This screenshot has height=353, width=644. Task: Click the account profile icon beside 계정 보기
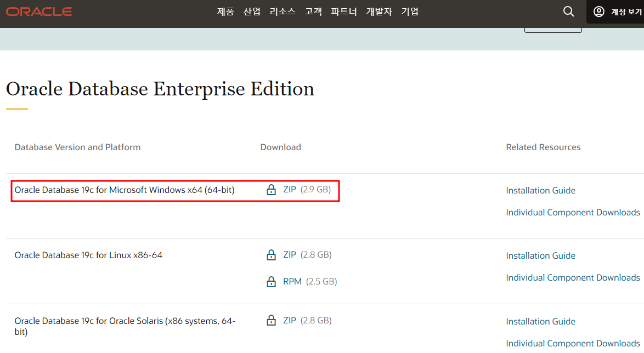click(x=598, y=12)
